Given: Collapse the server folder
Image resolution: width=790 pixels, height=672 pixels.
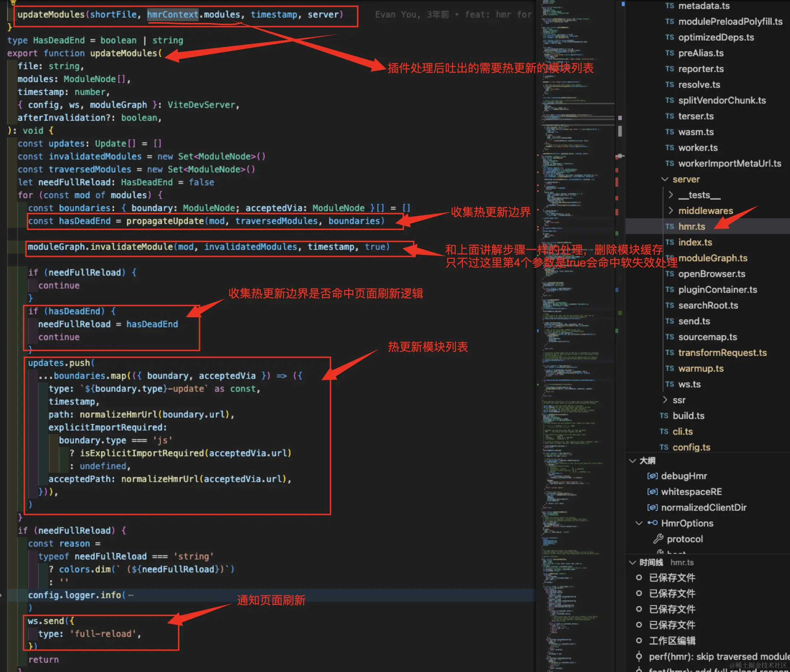Looking at the screenshot, I should coord(665,179).
